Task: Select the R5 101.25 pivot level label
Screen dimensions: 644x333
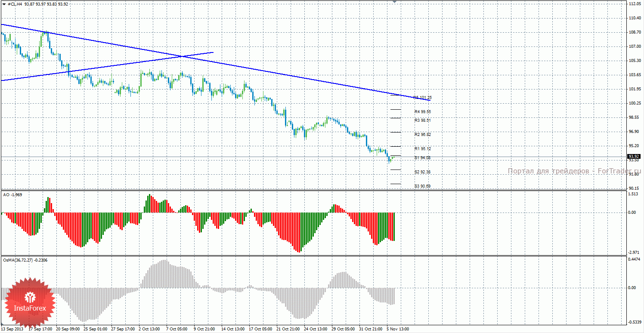Action: (x=422, y=98)
